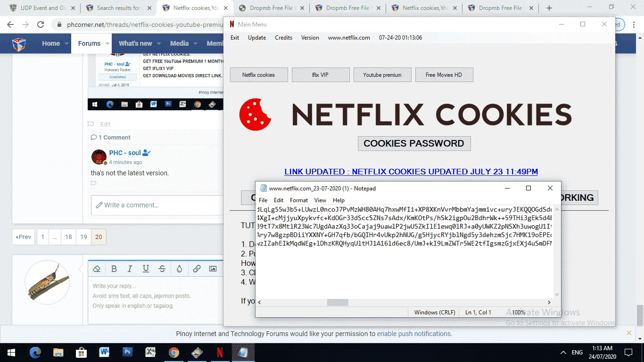Click PHC - soul avatar in comment
This screenshot has width=644, height=362.
click(99, 157)
